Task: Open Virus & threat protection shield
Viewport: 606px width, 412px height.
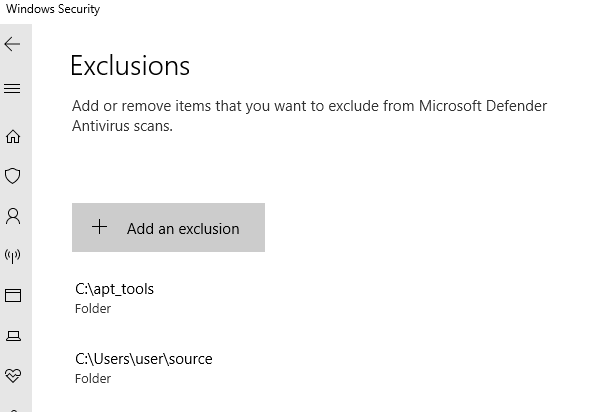Action: click(13, 176)
